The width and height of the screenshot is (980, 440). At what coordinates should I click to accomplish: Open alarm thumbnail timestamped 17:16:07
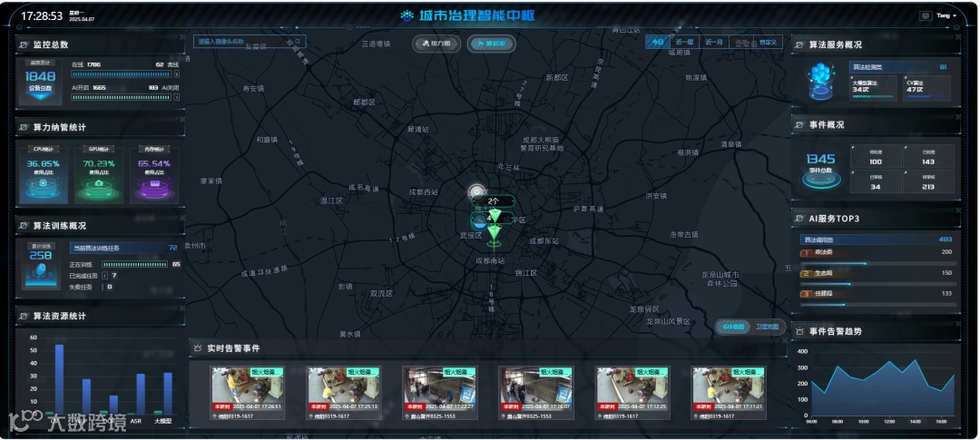pyautogui.click(x=536, y=393)
